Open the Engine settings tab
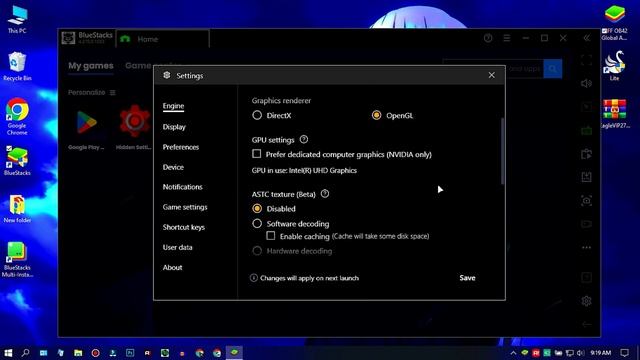 (x=173, y=106)
